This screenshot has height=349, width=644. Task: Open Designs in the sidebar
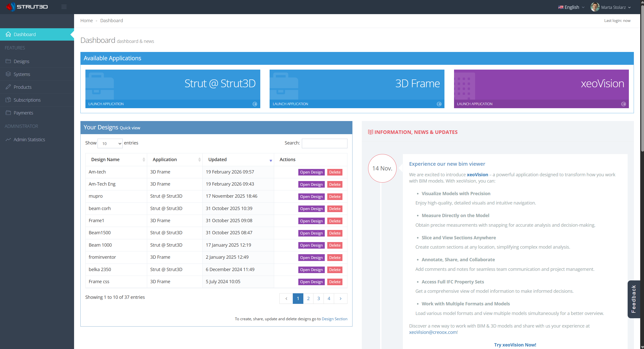click(x=21, y=61)
